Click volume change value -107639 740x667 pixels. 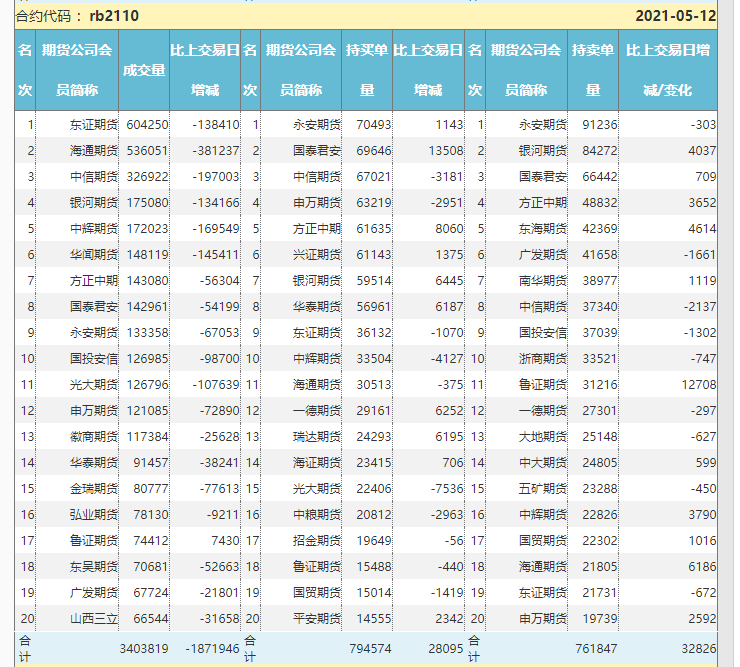216,384
